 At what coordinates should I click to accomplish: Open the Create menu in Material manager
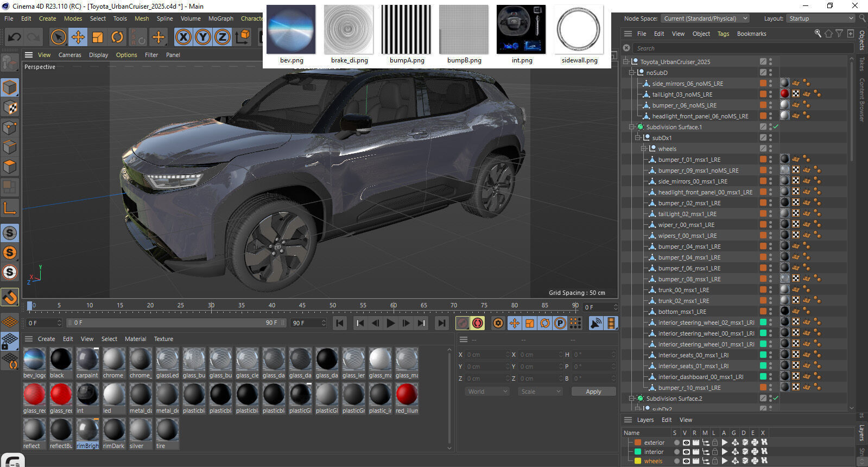[46, 339]
